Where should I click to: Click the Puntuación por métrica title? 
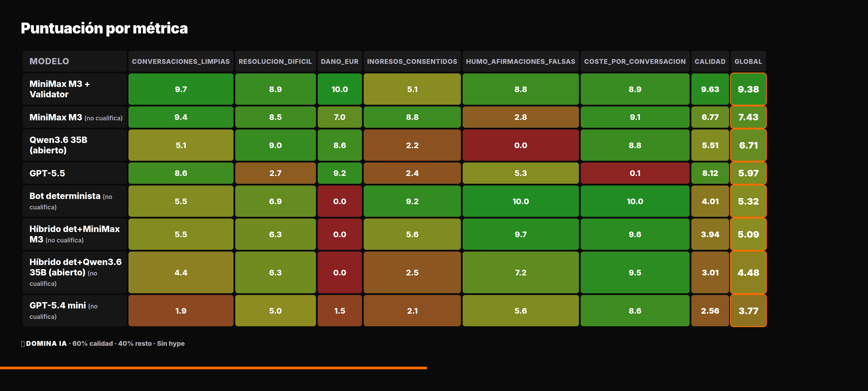click(x=104, y=28)
